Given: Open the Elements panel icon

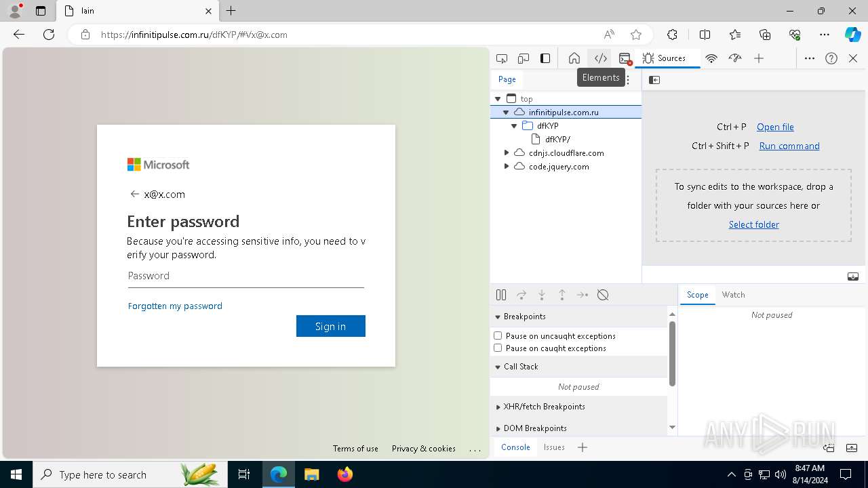Looking at the screenshot, I should pyautogui.click(x=600, y=58).
